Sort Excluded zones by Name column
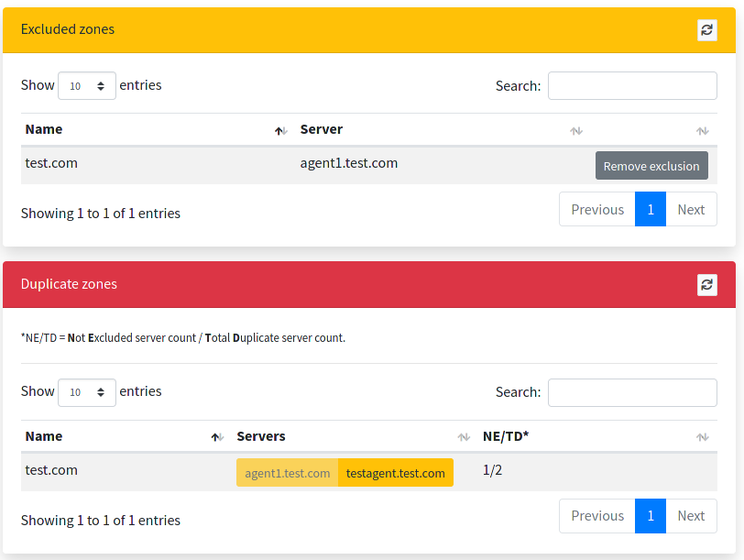Image resolution: width=744 pixels, height=560 pixels. 151,130
